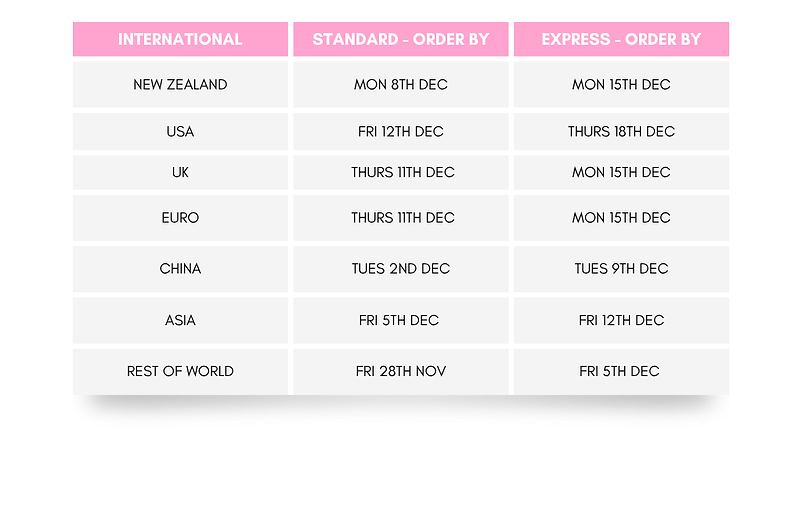Select UK standard date THURS 11TH DEC
The height and width of the screenshot is (506, 802).
point(400,172)
